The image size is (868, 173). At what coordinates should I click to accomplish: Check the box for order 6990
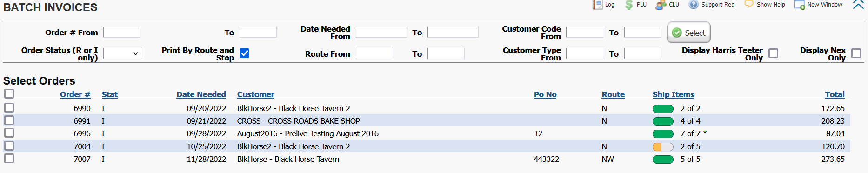coord(9,108)
